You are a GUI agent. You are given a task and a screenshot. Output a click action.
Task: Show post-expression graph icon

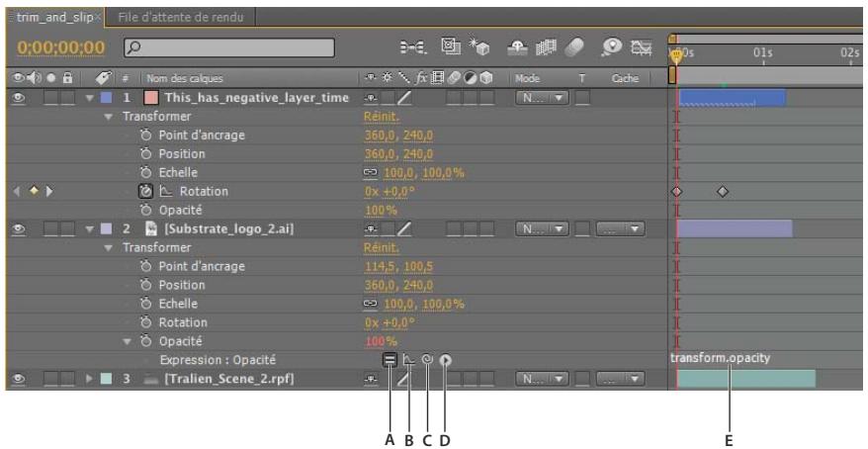(408, 360)
